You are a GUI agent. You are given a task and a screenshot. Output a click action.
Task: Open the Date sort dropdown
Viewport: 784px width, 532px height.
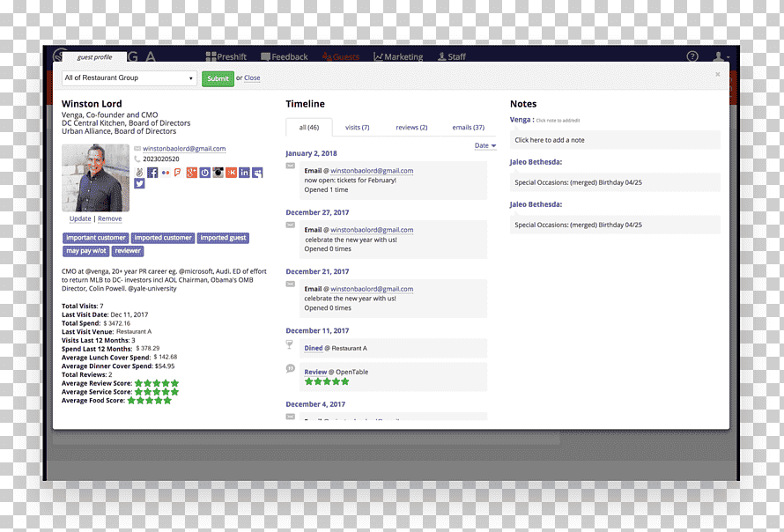click(x=485, y=145)
